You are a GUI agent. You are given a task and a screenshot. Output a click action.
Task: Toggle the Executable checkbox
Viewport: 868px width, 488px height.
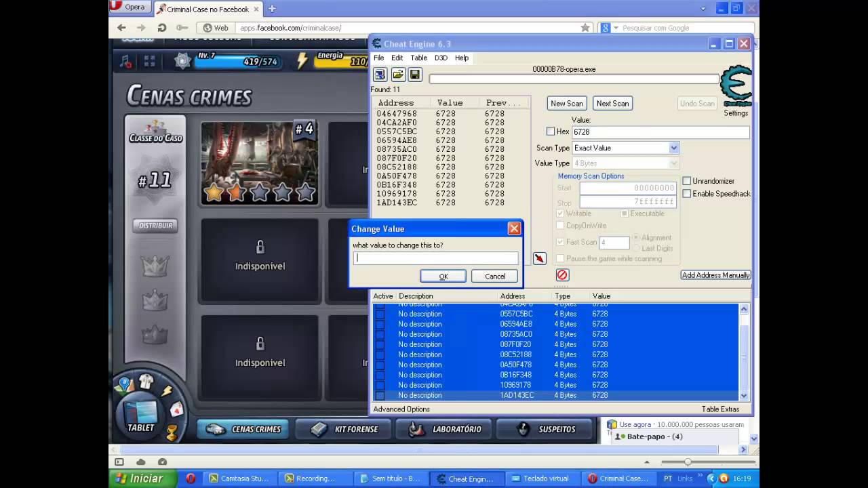point(625,213)
